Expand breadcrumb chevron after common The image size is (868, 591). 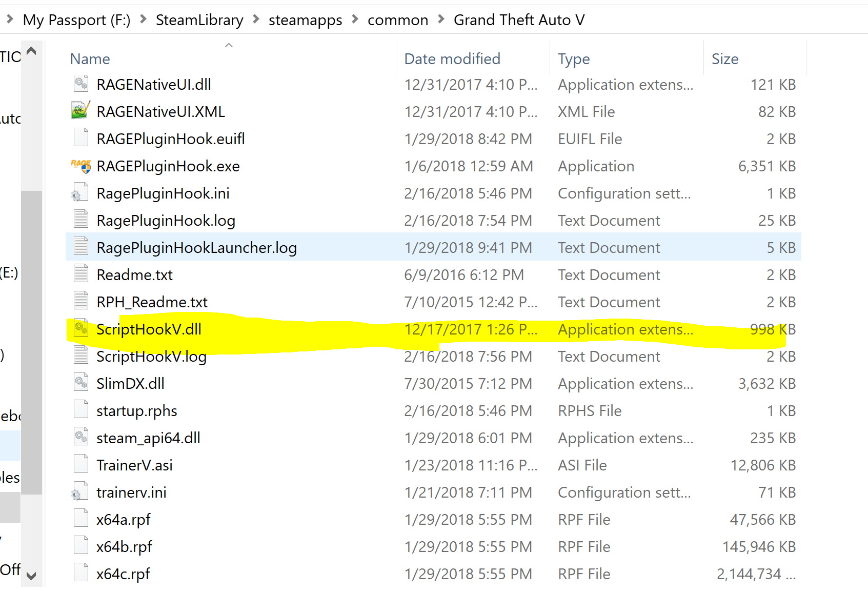pos(441,19)
